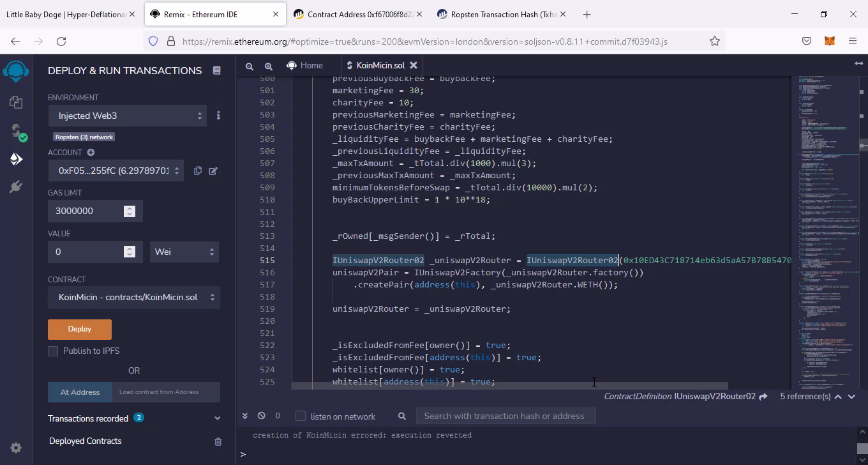Open the Solidity Compiler sidebar icon
Screen dimensions: 868x465
(16, 131)
